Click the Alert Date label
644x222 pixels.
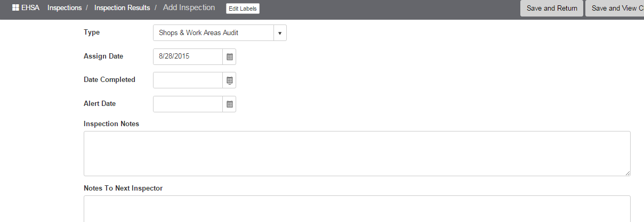100,104
